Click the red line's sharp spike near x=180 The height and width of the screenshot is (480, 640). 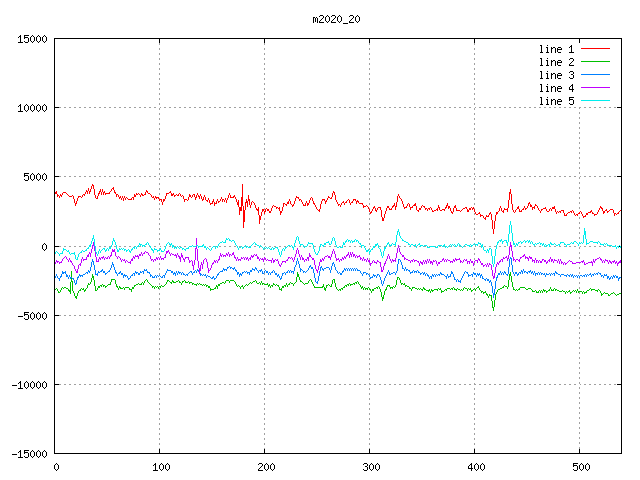(x=243, y=205)
